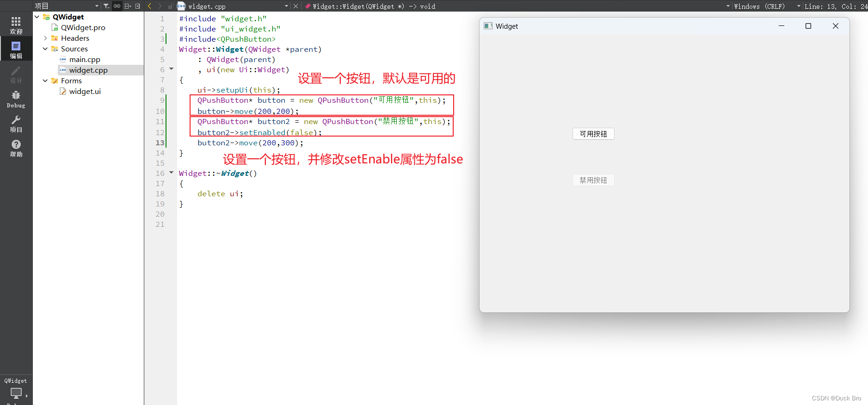Screen dimensions: 868x405
Task: Maximize the Widget window
Action: point(808,26)
